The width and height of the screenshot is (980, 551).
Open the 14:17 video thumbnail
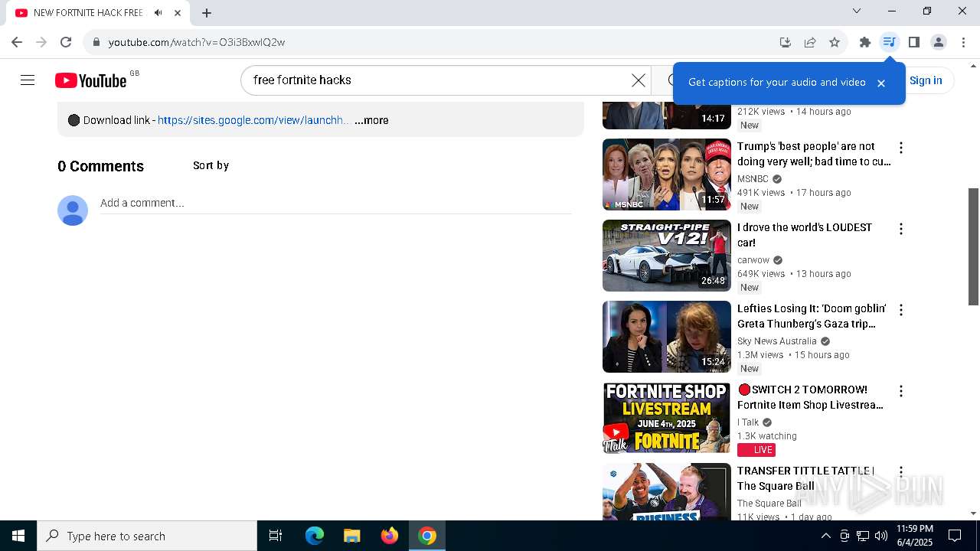tap(667, 115)
